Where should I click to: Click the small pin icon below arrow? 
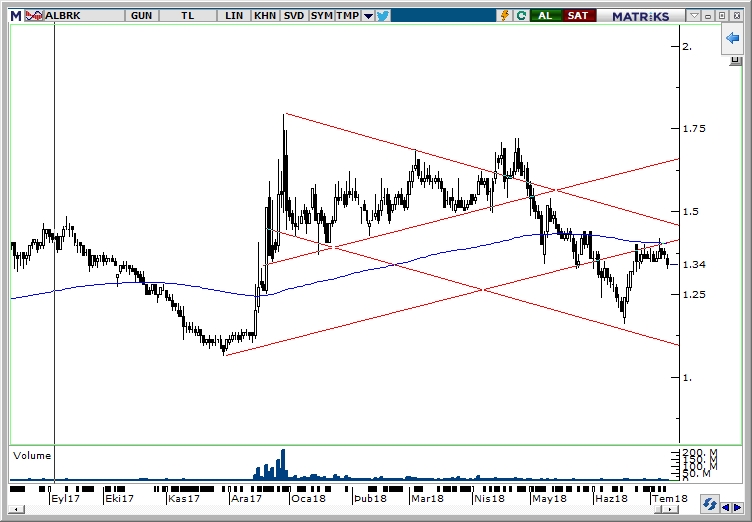[x=735, y=61]
